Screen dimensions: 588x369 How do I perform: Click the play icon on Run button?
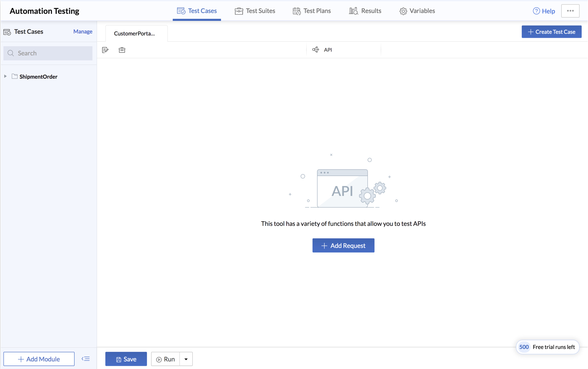[159, 359]
